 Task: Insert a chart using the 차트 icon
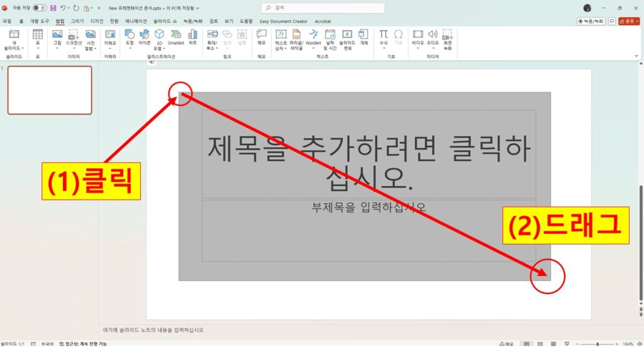192,37
